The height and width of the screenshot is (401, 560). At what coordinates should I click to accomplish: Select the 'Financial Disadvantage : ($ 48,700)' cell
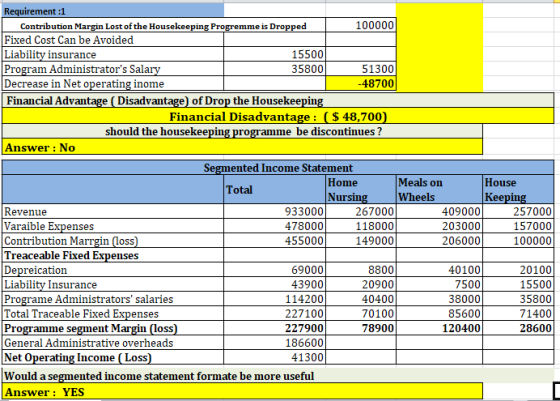[x=278, y=116]
